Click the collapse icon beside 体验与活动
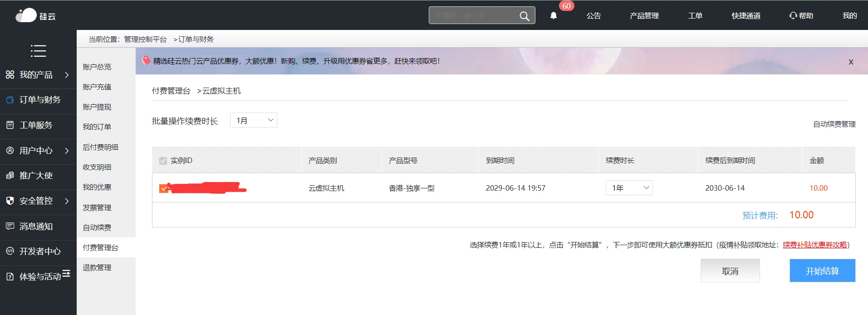The image size is (868, 315). (x=66, y=273)
